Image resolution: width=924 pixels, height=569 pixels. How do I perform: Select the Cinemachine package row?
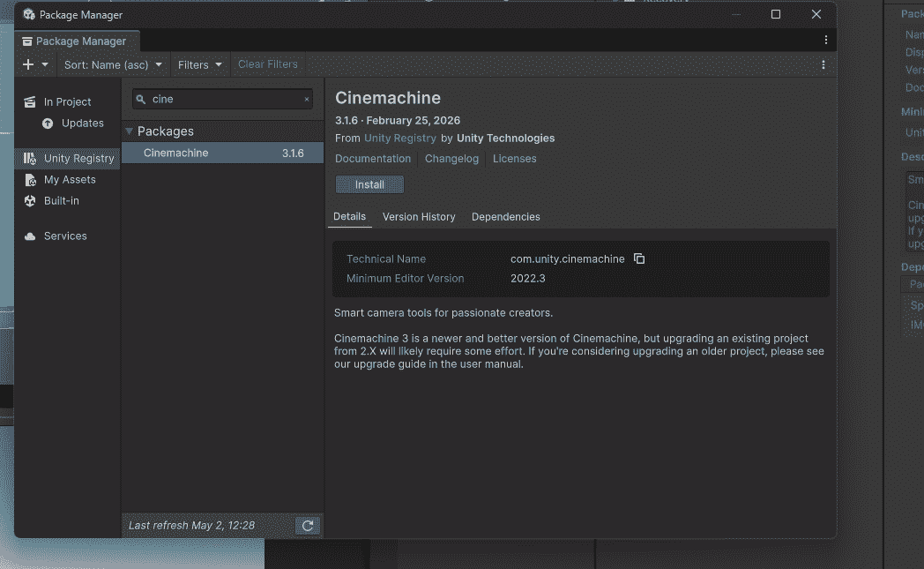tap(222, 153)
